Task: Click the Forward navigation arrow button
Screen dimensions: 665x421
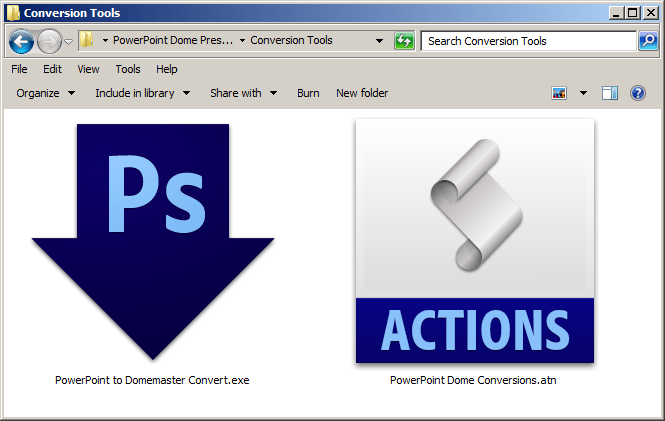Action: [x=49, y=42]
